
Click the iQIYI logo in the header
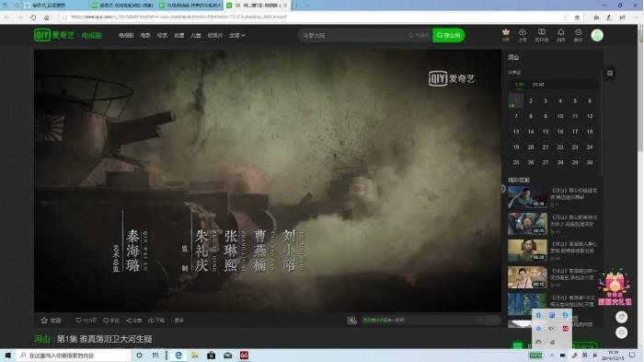coord(53,35)
